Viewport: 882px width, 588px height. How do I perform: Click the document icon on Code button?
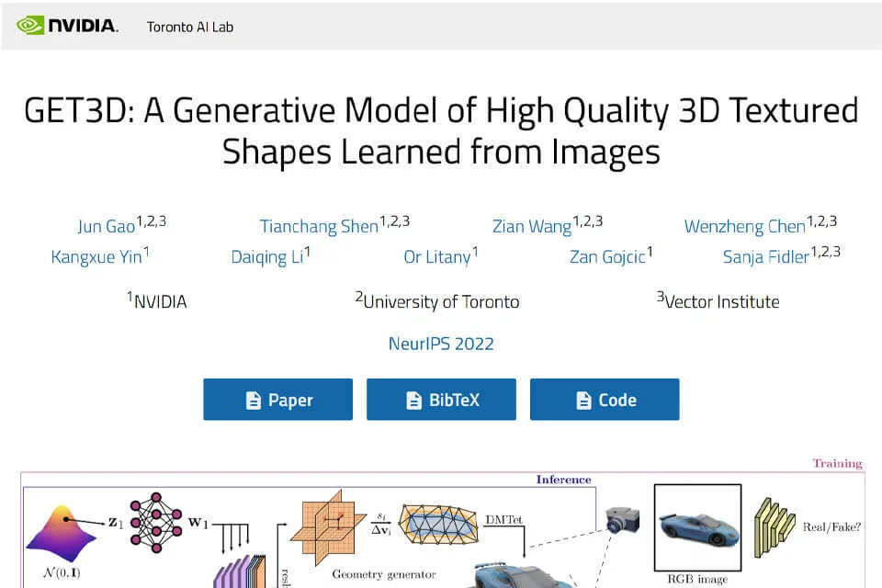coord(584,400)
